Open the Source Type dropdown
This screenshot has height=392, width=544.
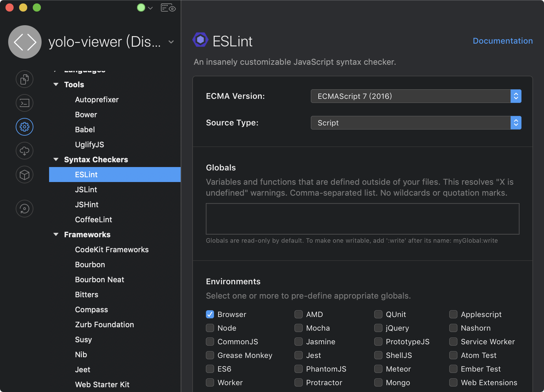[416, 123]
